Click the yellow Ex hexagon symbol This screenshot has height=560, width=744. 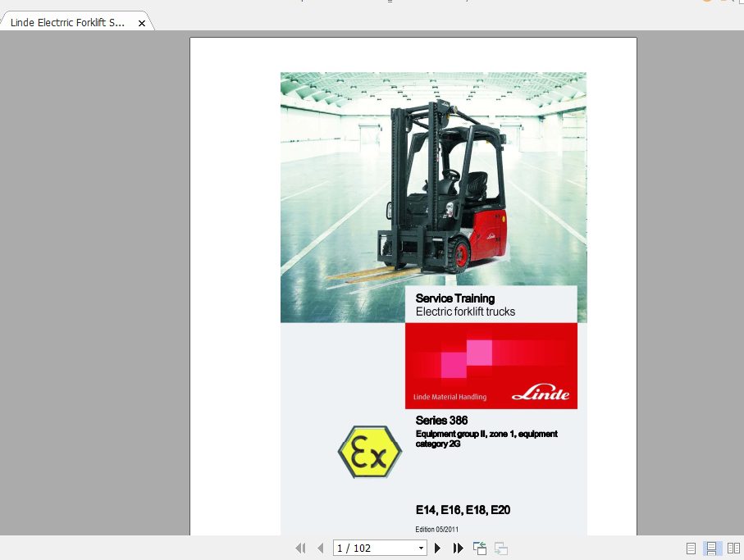pos(370,452)
